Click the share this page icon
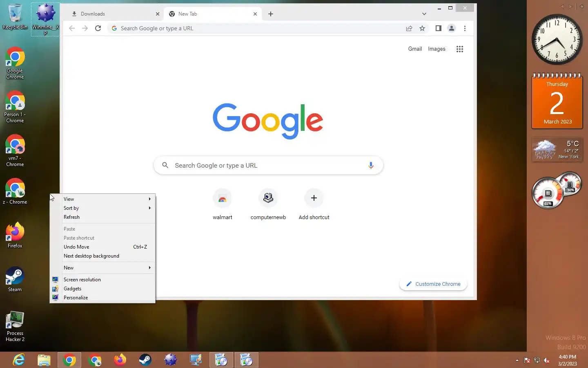 pos(409,28)
